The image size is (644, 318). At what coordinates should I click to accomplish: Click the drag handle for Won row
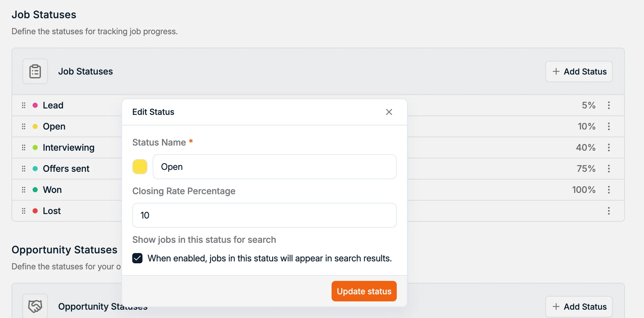click(x=24, y=190)
